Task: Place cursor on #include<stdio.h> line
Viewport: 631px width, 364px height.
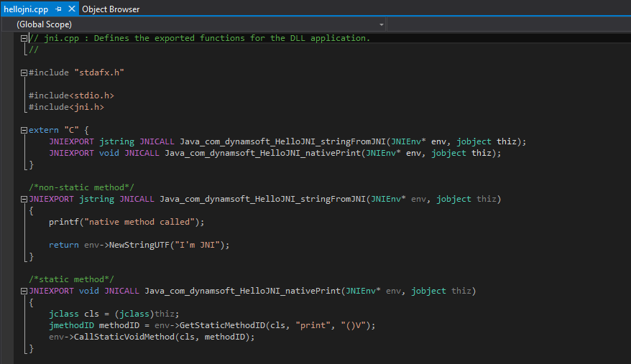Action: tap(71, 95)
